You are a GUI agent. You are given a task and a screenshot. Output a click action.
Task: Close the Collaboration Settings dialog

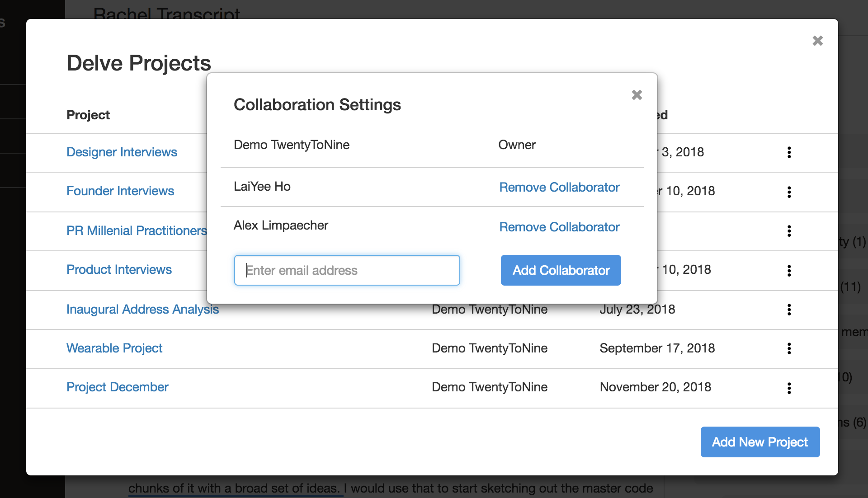click(x=637, y=95)
